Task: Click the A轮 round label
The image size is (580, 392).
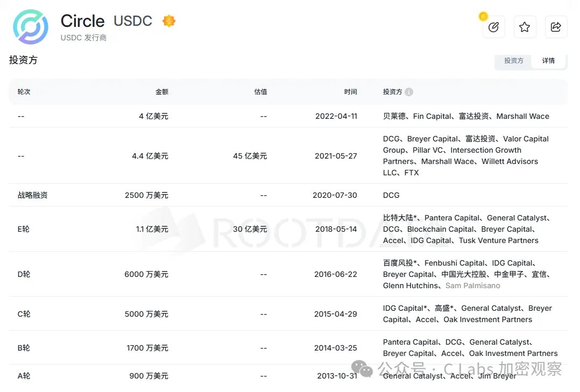Action: coord(24,376)
